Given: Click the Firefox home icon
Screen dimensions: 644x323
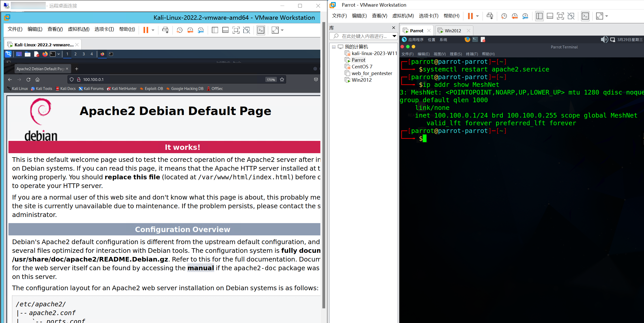Looking at the screenshot, I should 37,80.
